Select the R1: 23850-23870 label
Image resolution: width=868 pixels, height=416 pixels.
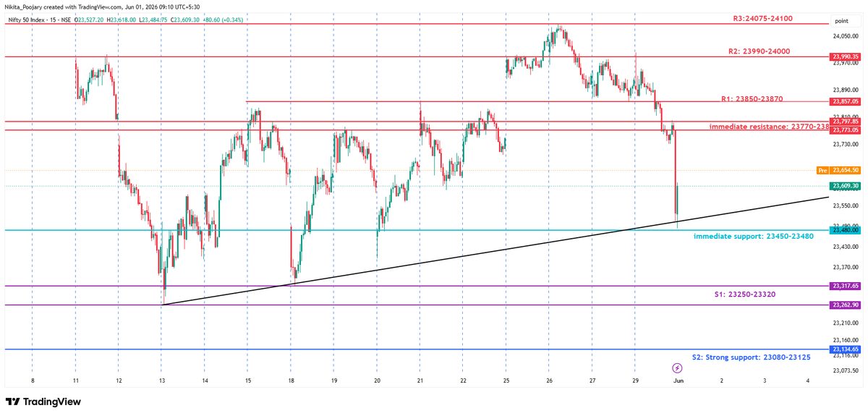pyautogui.click(x=752, y=98)
